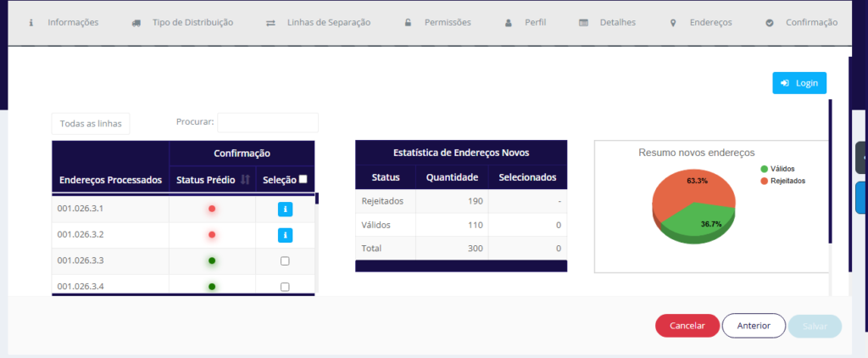Click the info icon for address 001.026.3.2
This screenshot has height=358, width=868.
285,235
